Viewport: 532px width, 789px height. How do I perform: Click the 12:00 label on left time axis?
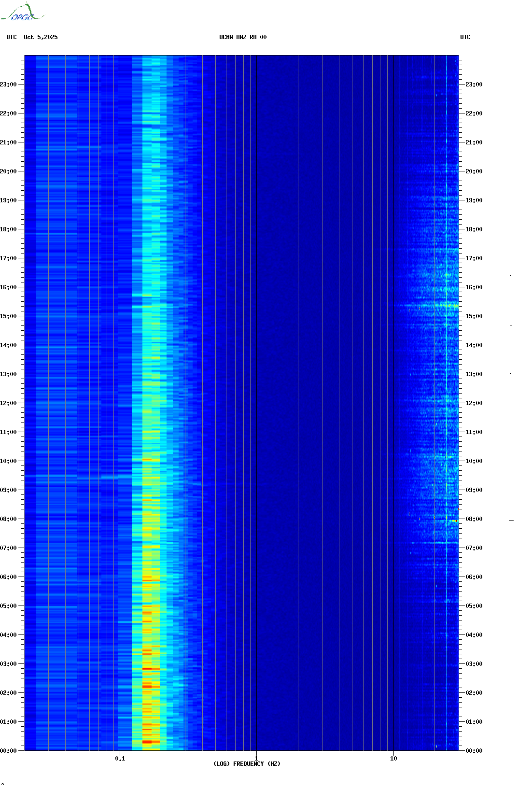click(8, 403)
